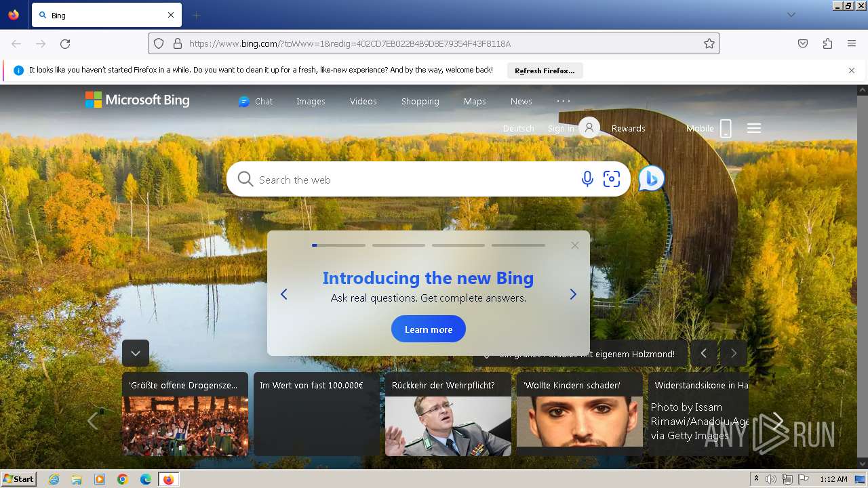Click the back navigation arrow in Firefox
The width and height of the screenshot is (868, 488).
16,43
